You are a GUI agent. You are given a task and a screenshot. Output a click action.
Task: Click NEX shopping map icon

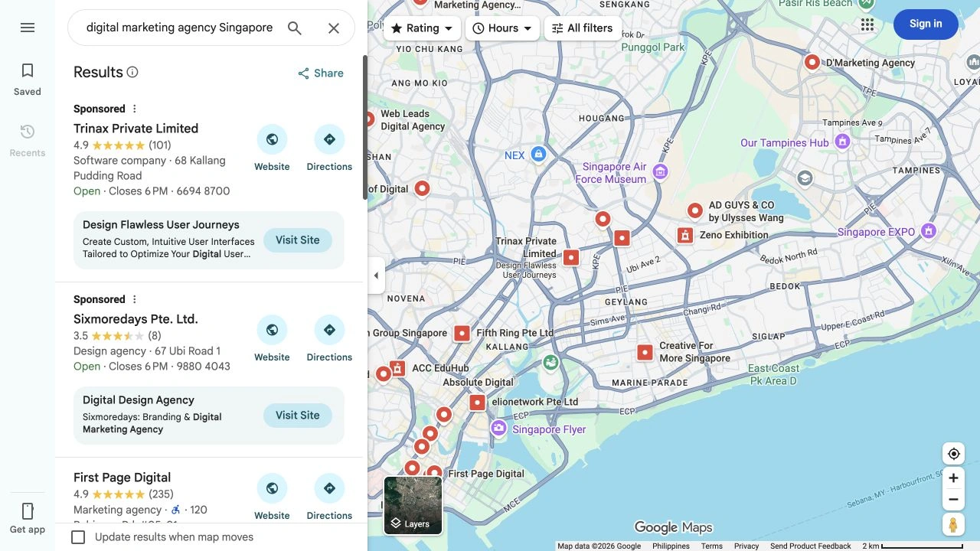click(538, 155)
